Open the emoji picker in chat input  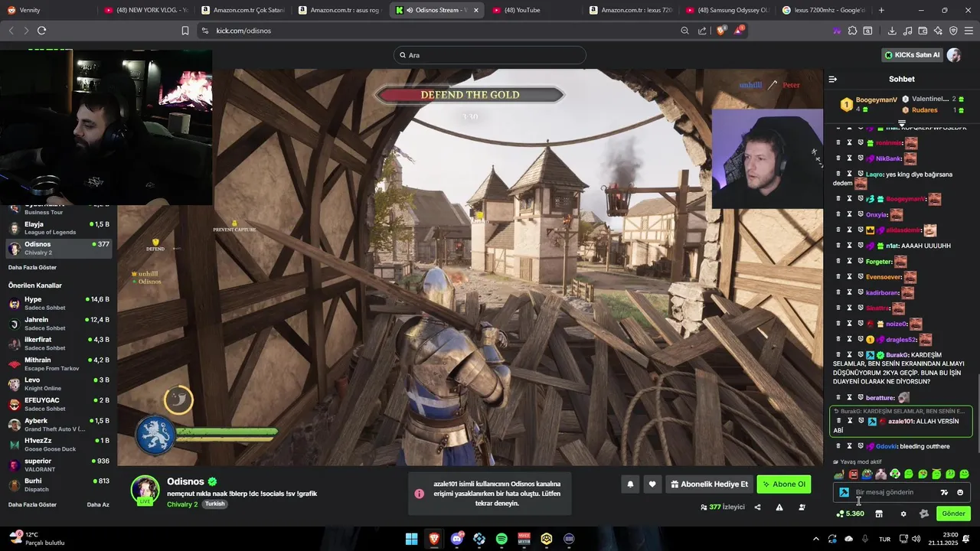(960, 493)
